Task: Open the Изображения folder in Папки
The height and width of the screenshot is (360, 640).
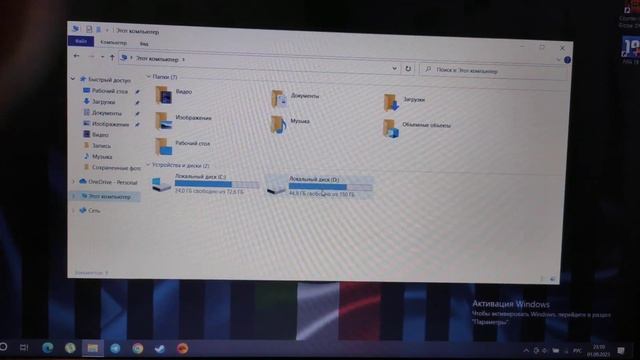Action: pyautogui.click(x=183, y=120)
